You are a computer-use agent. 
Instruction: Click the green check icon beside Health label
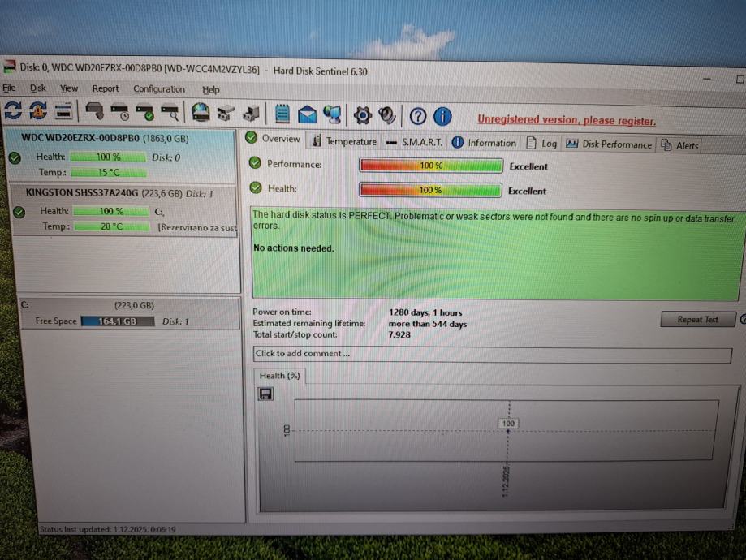pos(256,188)
